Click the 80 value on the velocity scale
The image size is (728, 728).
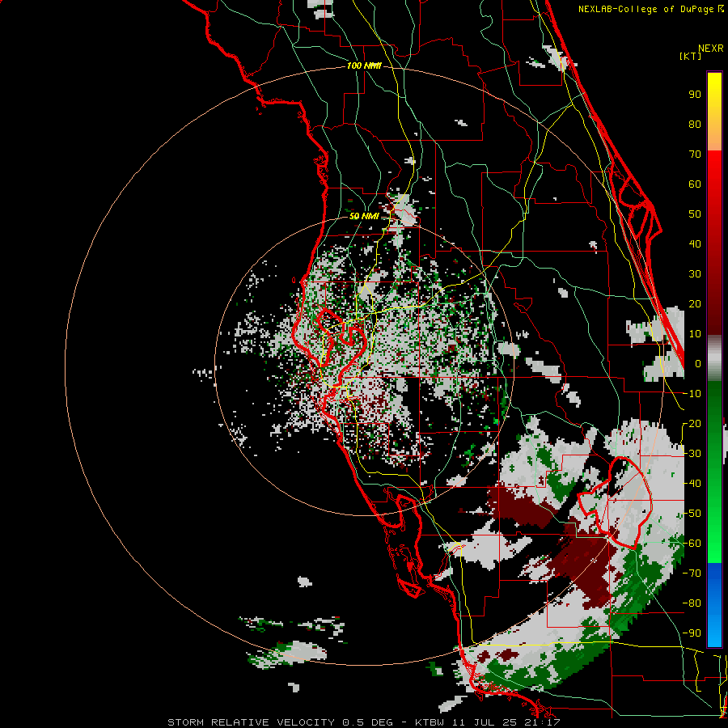tap(695, 125)
